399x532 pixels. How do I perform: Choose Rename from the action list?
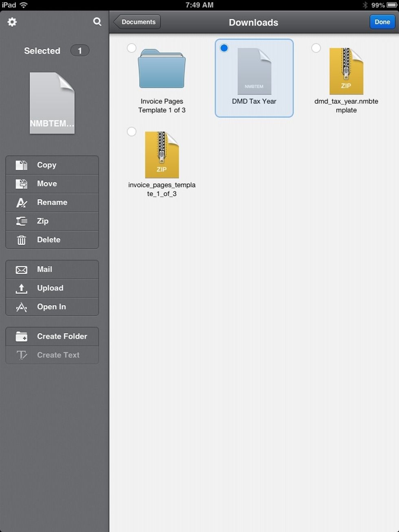tap(52, 202)
